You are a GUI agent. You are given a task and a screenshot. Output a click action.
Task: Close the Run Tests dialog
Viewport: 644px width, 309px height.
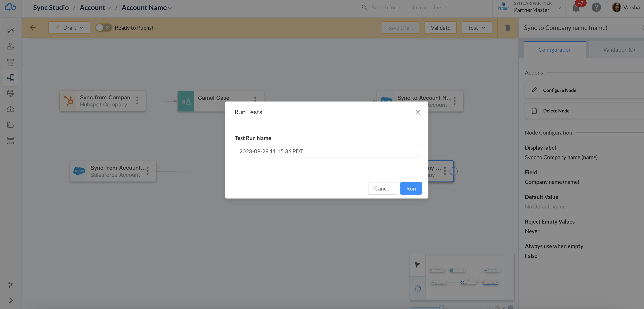coord(418,112)
